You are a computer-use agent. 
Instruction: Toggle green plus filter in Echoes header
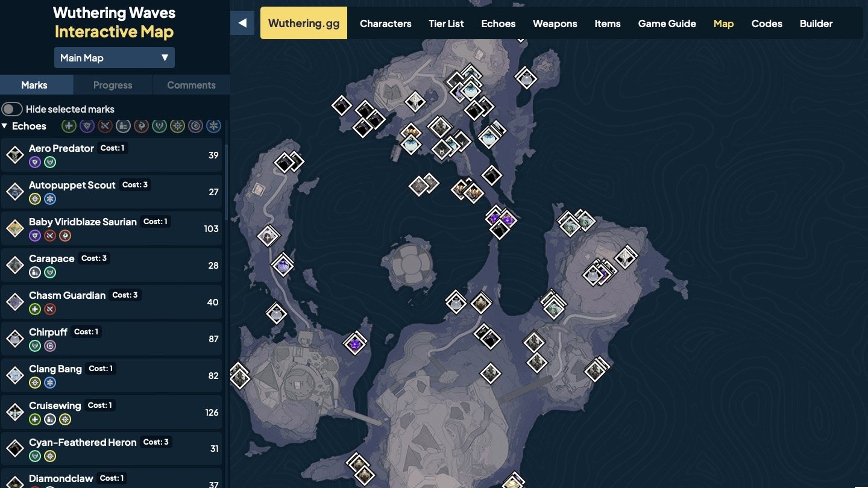click(x=69, y=126)
